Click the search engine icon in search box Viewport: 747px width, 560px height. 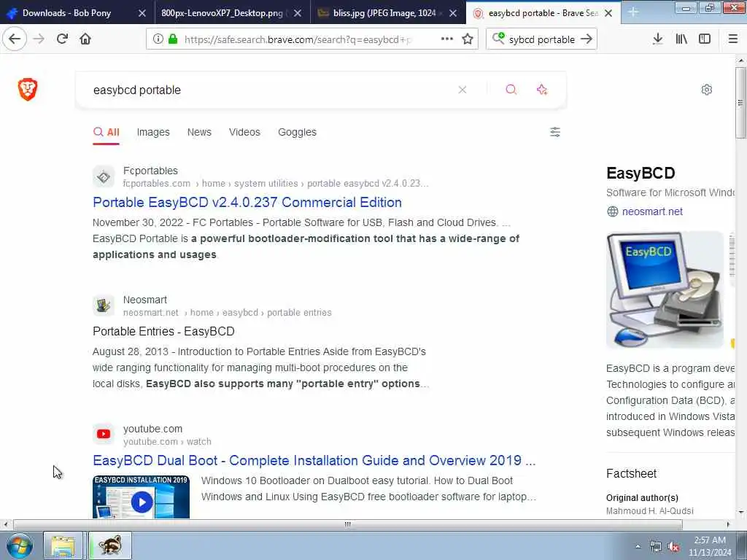point(498,38)
